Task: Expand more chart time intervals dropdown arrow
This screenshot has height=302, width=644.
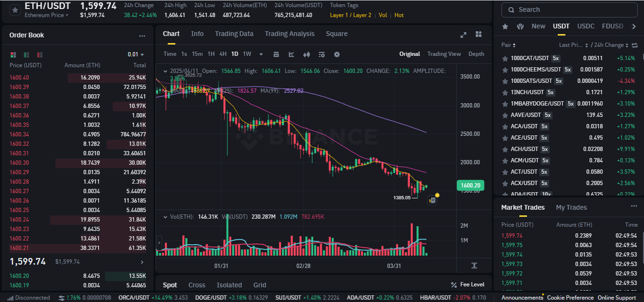Action: (x=261, y=54)
